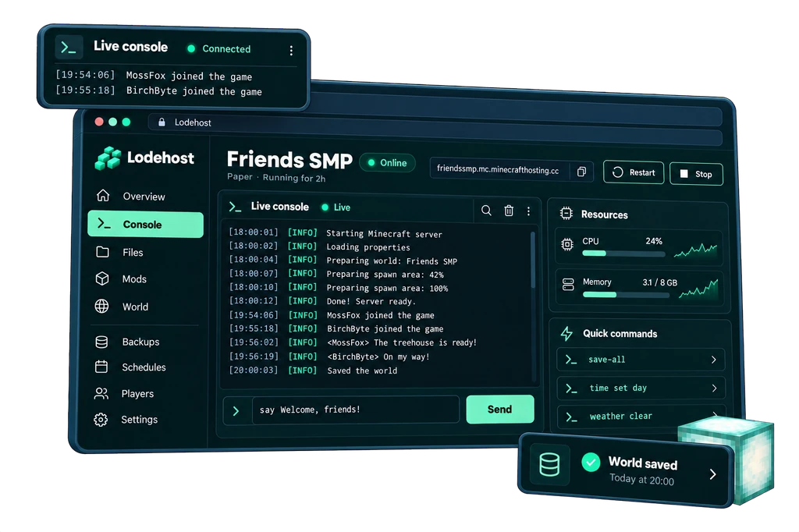This screenshot has height=532, width=799.
Task: Click the house icon beside Overview
Action: [x=103, y=196]
